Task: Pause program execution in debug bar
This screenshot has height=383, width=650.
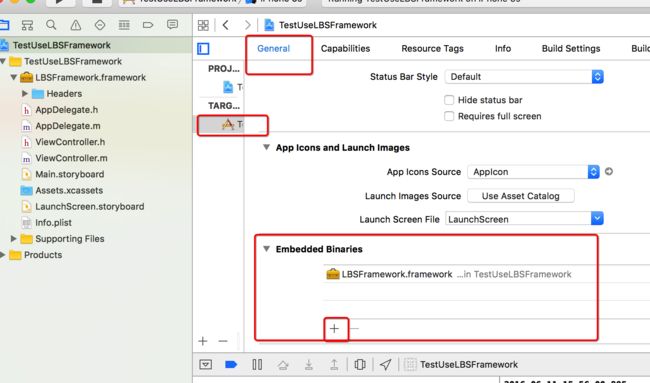Action: [257, 364]
